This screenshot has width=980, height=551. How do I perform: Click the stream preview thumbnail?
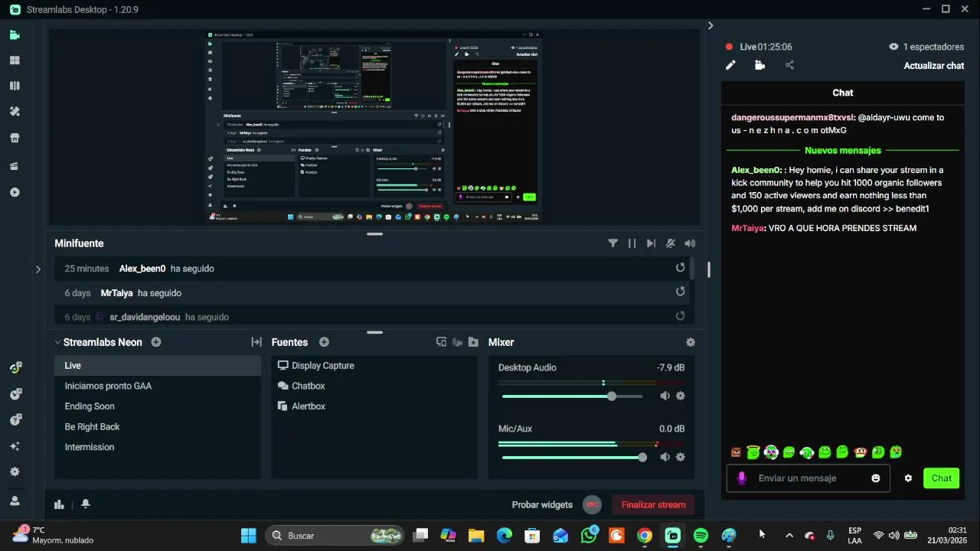pyautogui.click(x=374, y=127)
